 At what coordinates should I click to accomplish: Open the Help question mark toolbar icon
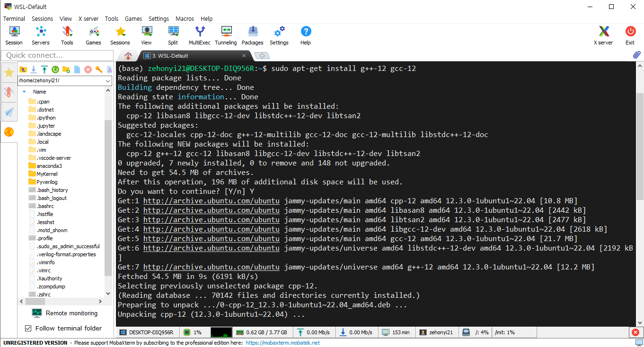pyautogui.click(x=306, y=35)
